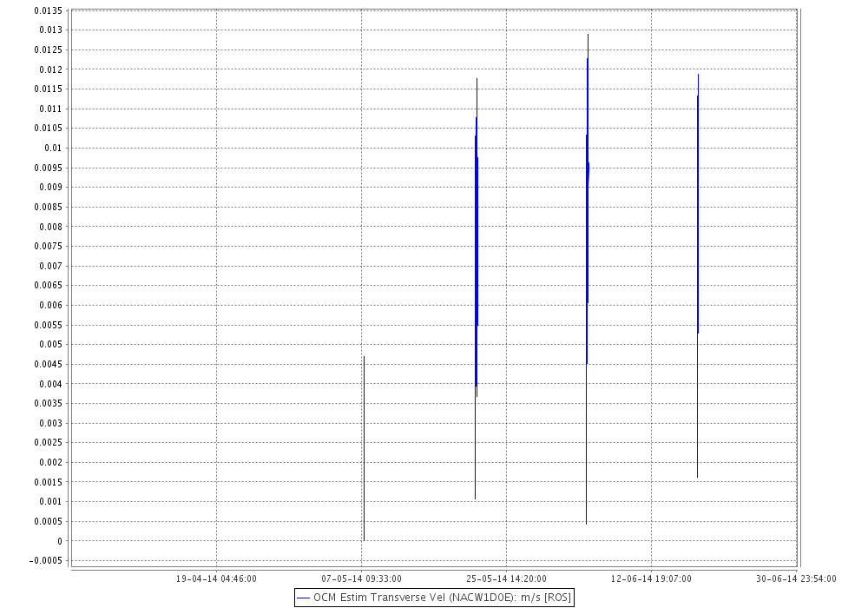Click the 0.0005 y-axis label
Viewport: 868px width, 608px height.
(x=48, y=521)
